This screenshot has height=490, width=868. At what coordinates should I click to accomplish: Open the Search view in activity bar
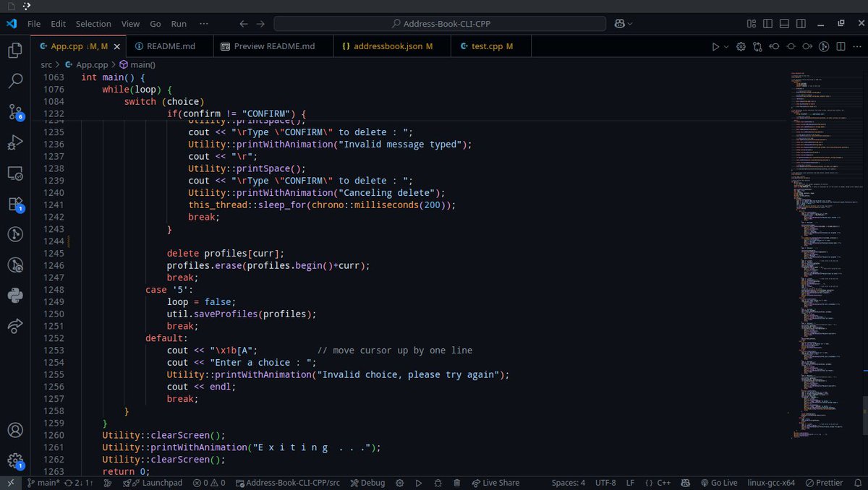tap(15, 80)
